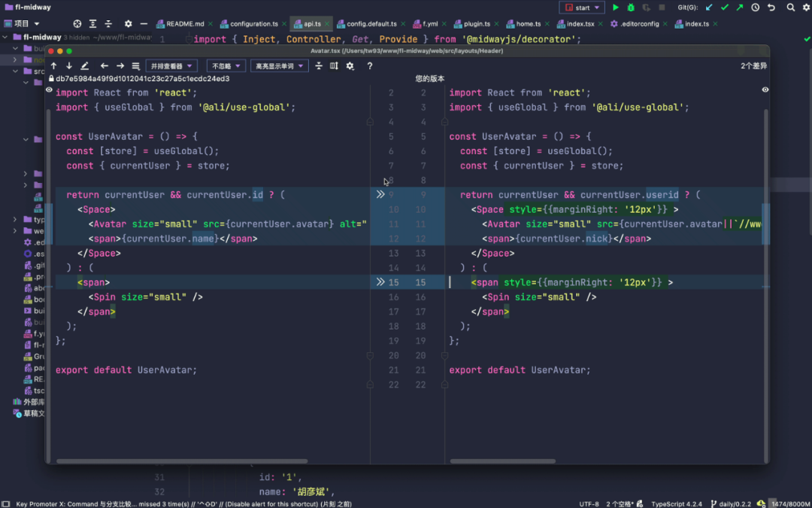Click the Key Promoter X status message
812x508 pixels.
pos(184,503)
